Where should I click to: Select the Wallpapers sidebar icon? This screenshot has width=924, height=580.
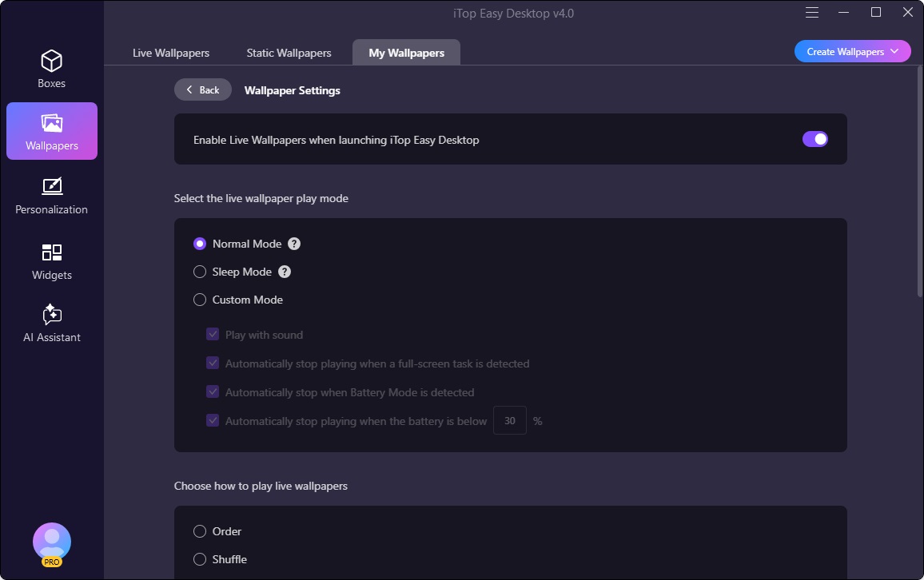(52, 123)
